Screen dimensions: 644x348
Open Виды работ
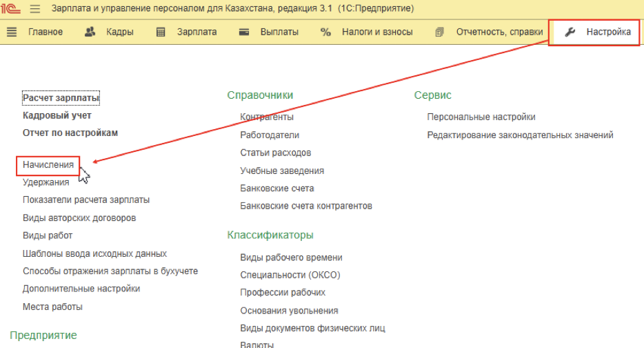tap(48, 235)
